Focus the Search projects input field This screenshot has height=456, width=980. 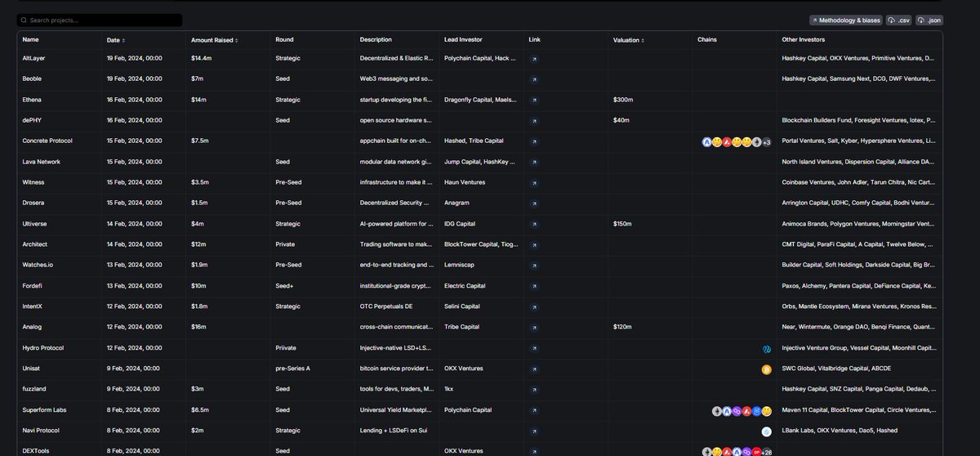click(100, 20)
